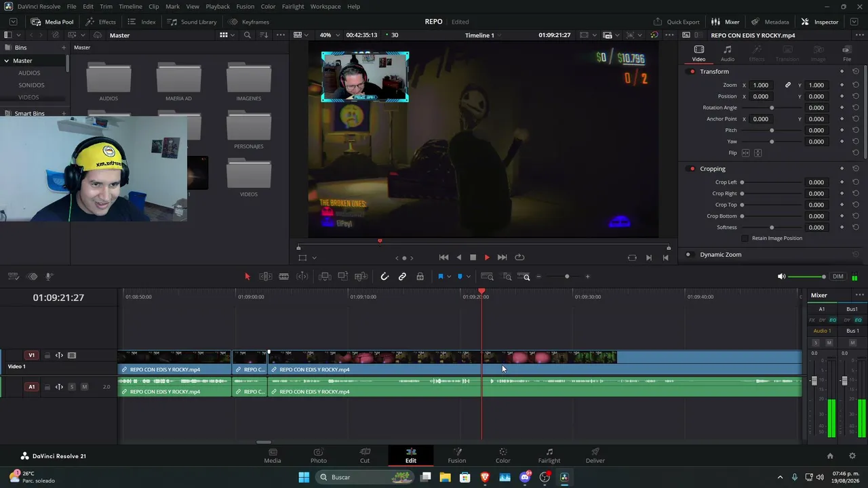Check the Retain Image Position box
Screen dimensions: 868x488
point(745,239)
